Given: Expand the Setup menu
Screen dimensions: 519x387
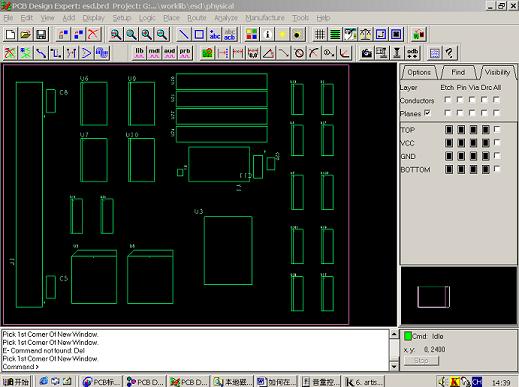Looking at the screenshot, I should click(121, 18).
